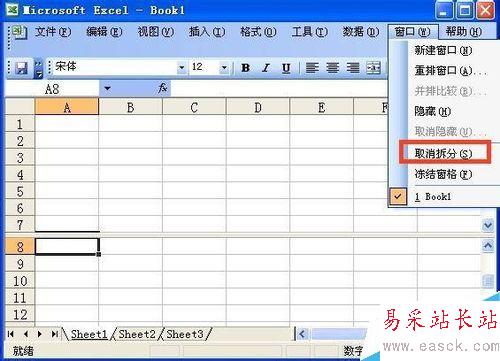Select column B header
The image size is (500, 361).
coord(131,107)
